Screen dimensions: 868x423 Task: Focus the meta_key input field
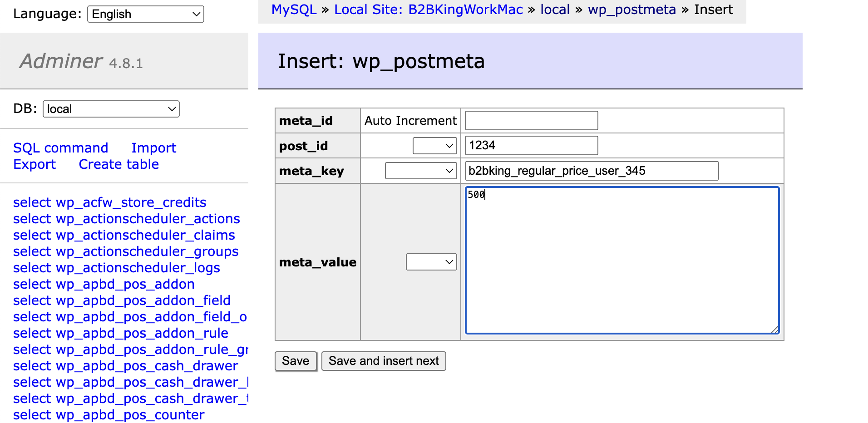(x=592, y=171)
